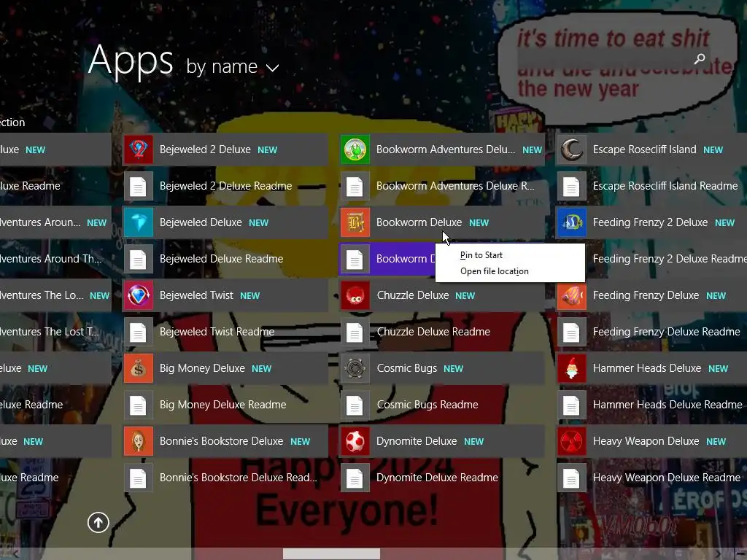
Task: Click the 'Cosmic Bugs' app label
Action: tap(407, 368)
